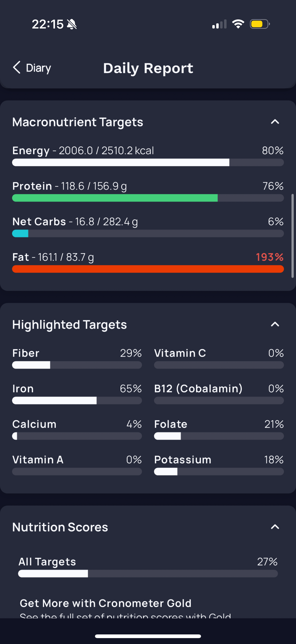
Task: Tap the Energy progress bar
Action: [x=148, y=163]
